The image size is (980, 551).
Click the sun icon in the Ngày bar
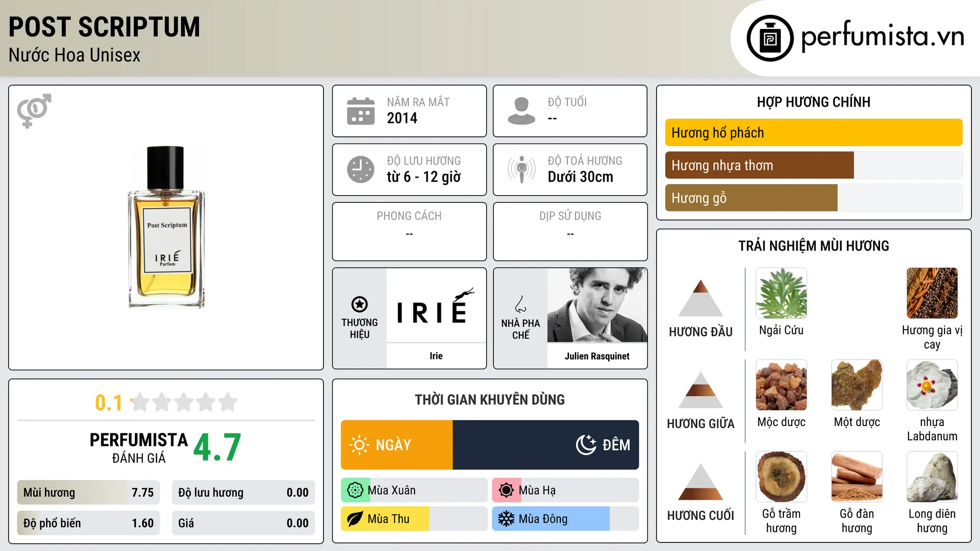pyautogui.click(x=359, y=445)
